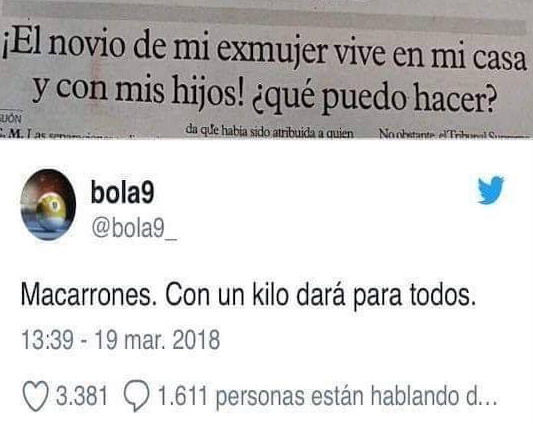Click the headline question ¿qué puedo hacer?

pos(373,99)
